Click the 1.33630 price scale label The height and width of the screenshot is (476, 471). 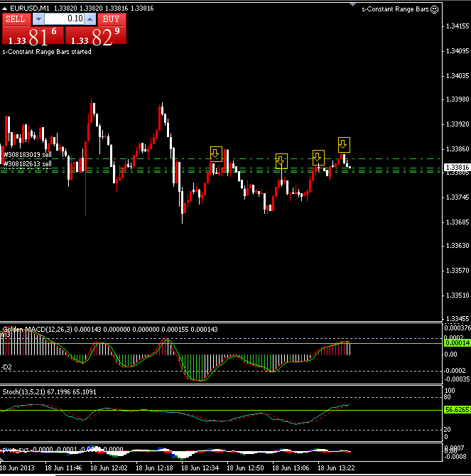458,246
